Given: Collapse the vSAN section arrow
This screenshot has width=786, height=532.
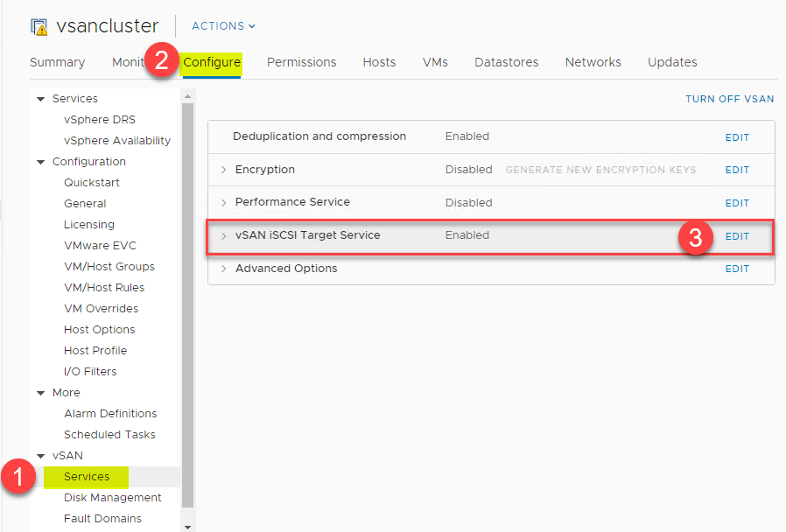Looking at the screenshot, I should point(40,456).
